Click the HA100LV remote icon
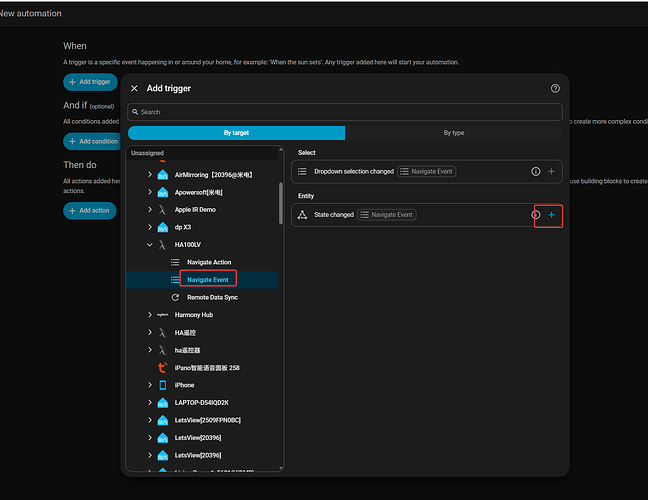Viewport: 648px width, 500px height. click(162, 245)
